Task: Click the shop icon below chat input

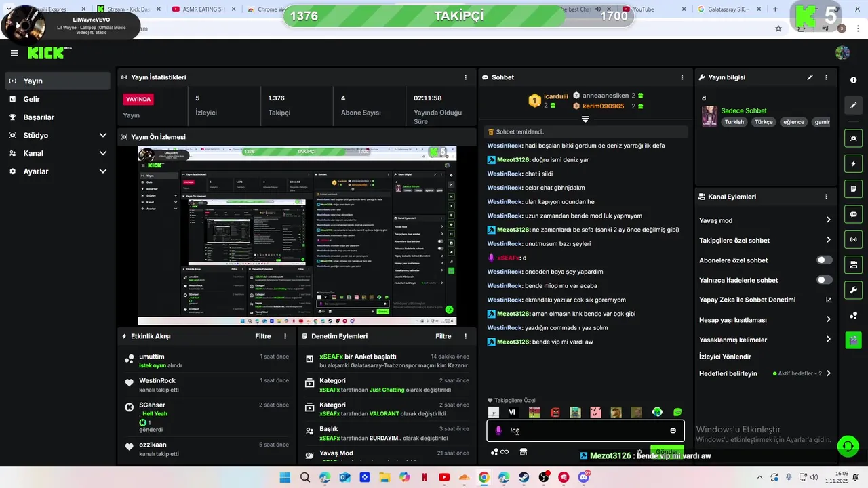Action: click(523, 452)
